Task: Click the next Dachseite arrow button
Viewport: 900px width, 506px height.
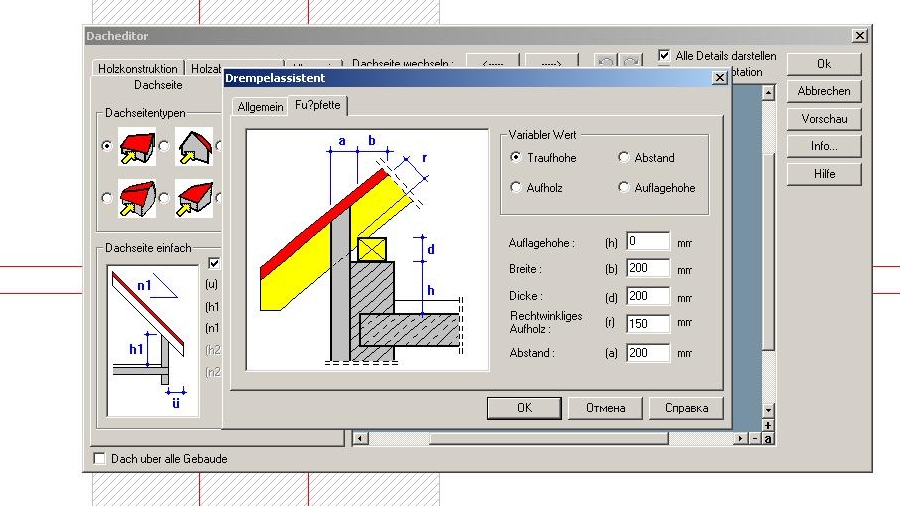Action: pos(552,63)
